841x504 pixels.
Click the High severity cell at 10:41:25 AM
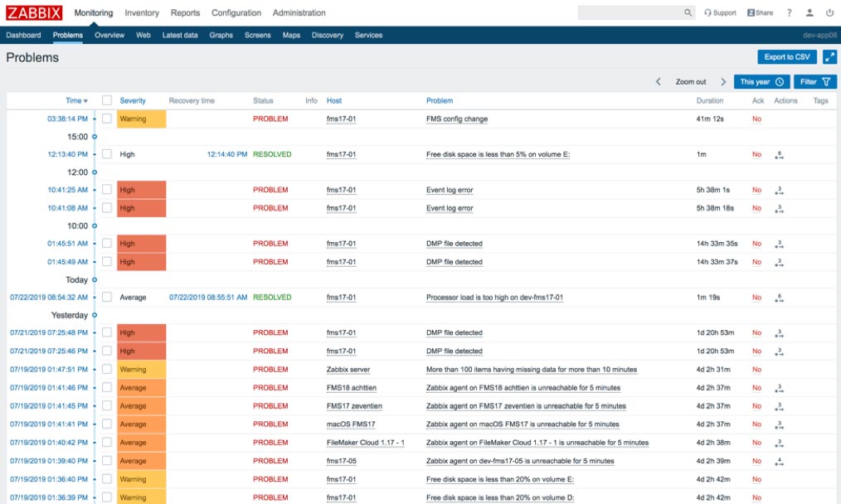(142, 189)
